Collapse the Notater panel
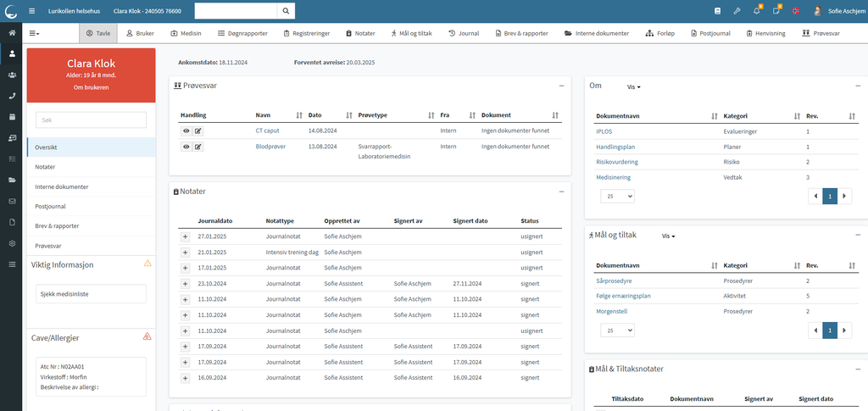The height and width of the screenshot is (411, 868). [561, 192]
